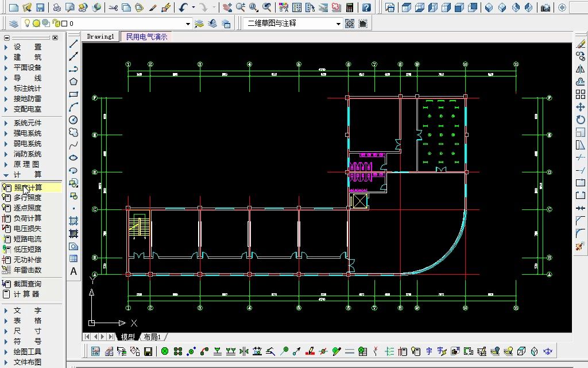This screenshot has width=588, height=368.
Task: Select the Explode modify tool
Action: point(581,246)
